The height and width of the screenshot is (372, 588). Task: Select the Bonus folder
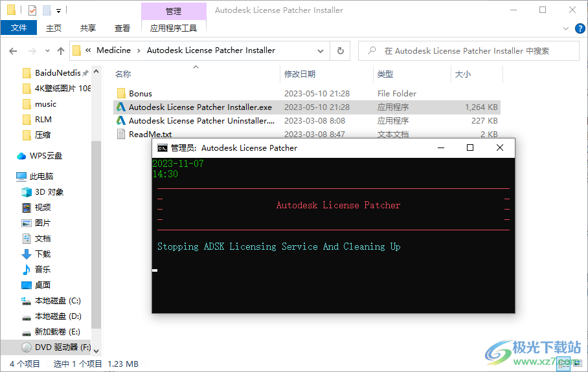click(141, 93)
